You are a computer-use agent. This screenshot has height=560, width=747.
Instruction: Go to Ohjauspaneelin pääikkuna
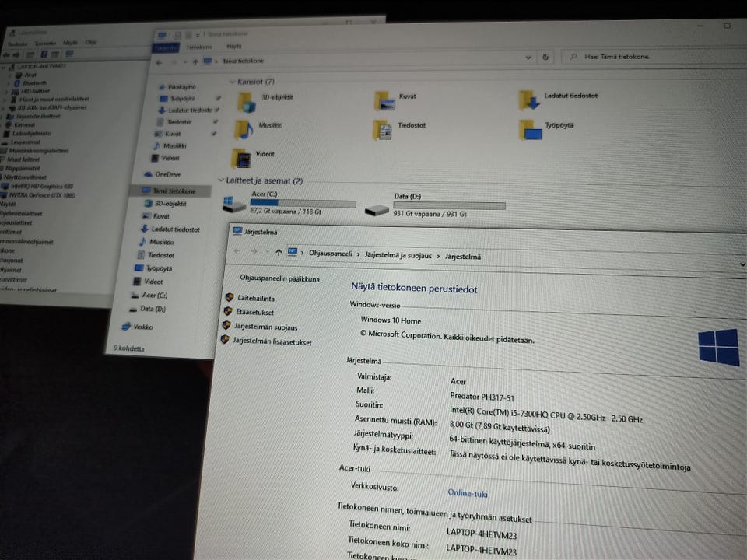point(279,278)
